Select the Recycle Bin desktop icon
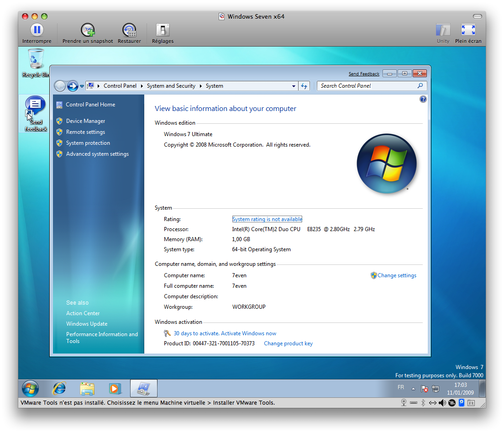This screenshot has height=433, width=504. click(36, 63)
